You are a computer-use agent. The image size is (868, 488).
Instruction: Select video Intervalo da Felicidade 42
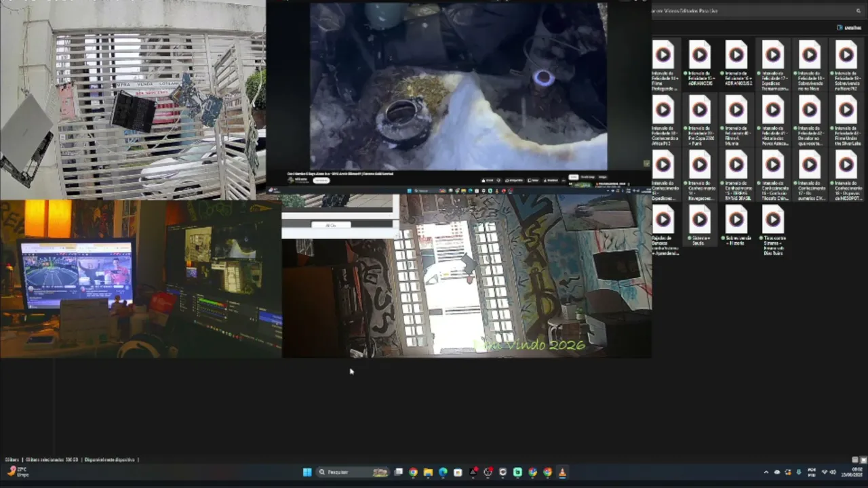click(810, 121)
